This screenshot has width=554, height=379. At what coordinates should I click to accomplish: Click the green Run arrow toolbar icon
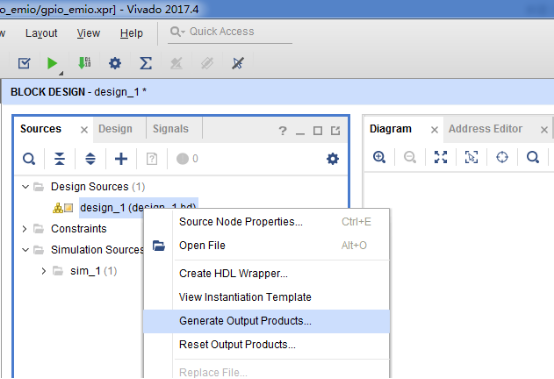52,63
